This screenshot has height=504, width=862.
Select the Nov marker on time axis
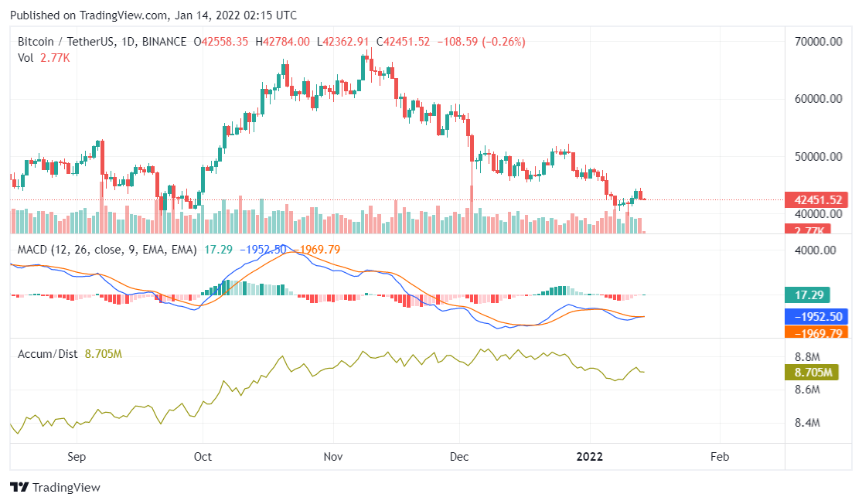click(332, 456)
